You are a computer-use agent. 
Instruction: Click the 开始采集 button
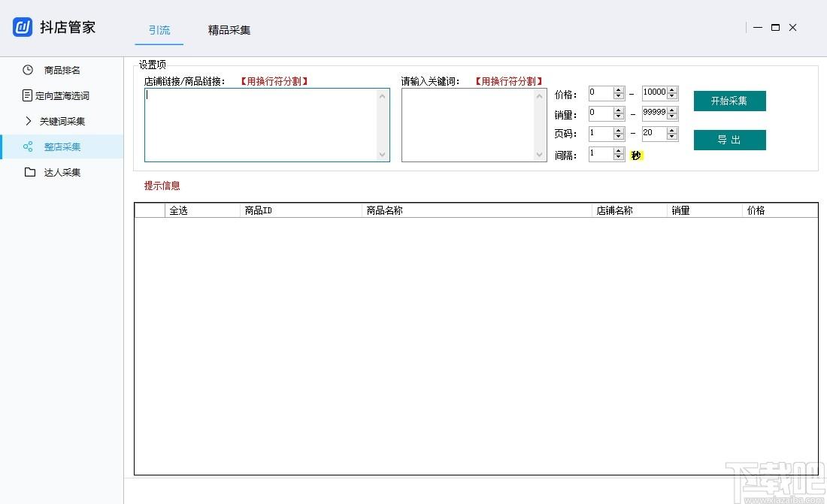[729, 101]
